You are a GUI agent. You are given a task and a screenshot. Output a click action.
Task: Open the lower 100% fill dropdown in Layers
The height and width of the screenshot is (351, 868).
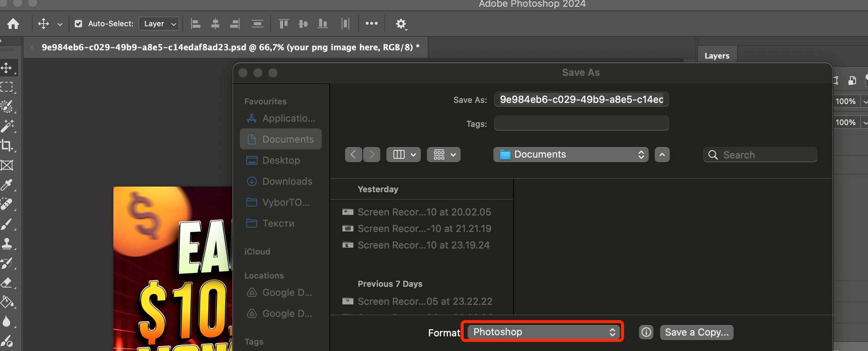[865, 122]
